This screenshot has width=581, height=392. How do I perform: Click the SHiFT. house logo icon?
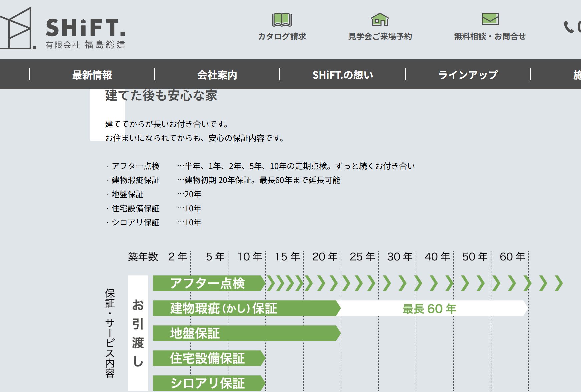click(x=17, y=29)
